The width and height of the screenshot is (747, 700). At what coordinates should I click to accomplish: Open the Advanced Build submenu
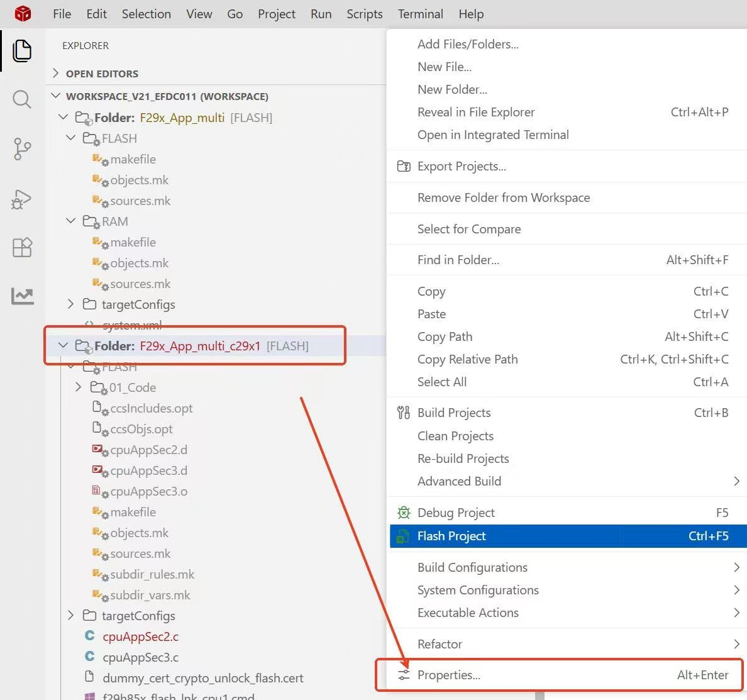point(567,481)
